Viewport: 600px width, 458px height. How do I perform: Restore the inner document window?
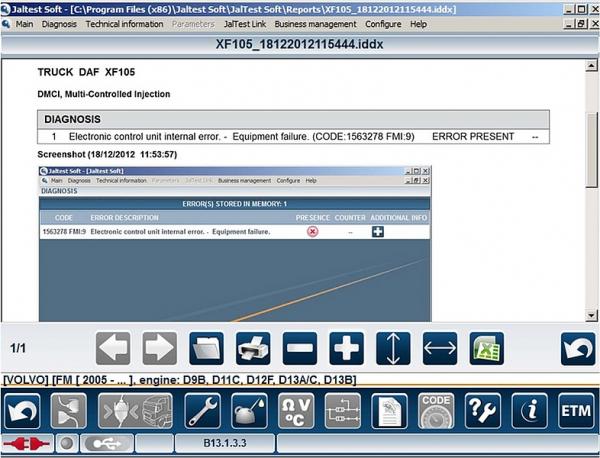[582, 24]
